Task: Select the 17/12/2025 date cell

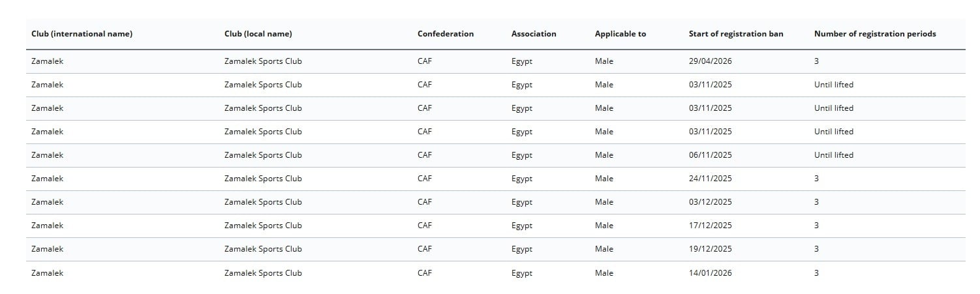Action: tap(711, 226)
